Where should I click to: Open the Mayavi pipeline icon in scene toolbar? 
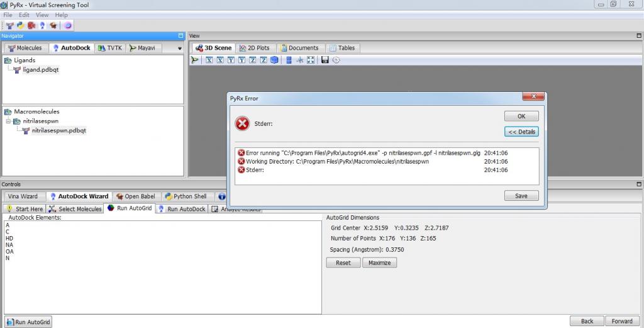point(195,60)
